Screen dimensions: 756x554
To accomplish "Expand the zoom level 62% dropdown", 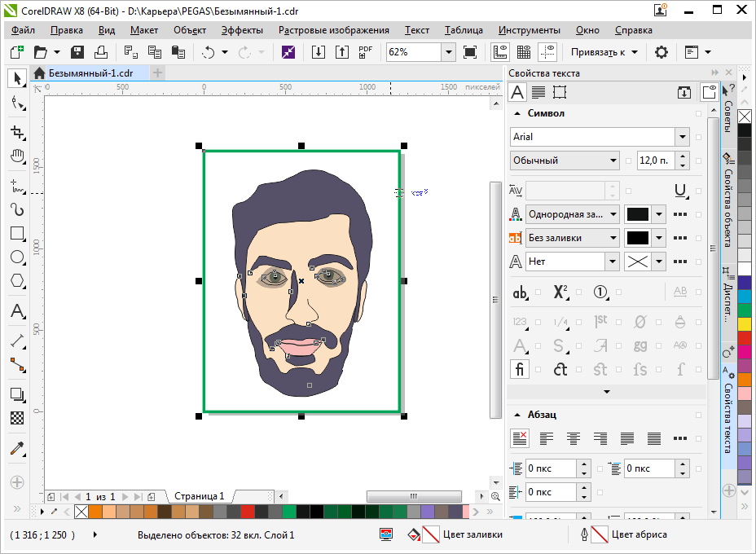I will pyautogui.click(x=448, y=52).
